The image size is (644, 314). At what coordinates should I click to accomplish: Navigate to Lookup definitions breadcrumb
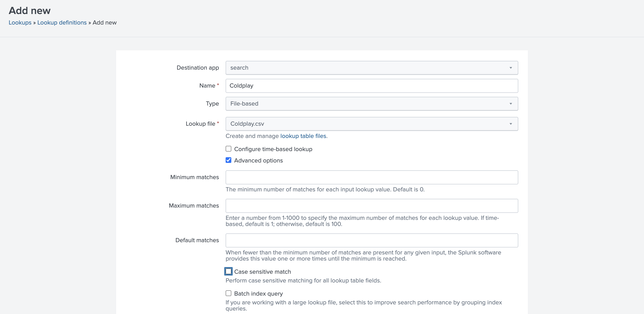(x=62, y=23)
